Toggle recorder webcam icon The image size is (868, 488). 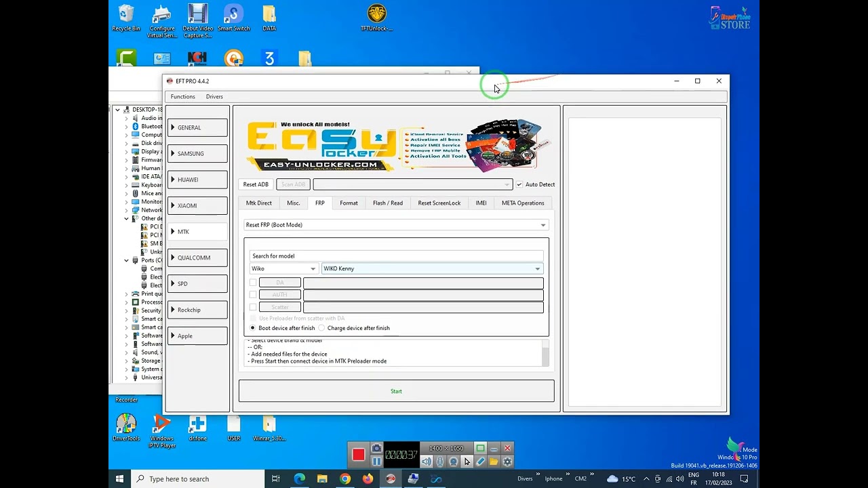pyautogui.click(x=454, y=462)
